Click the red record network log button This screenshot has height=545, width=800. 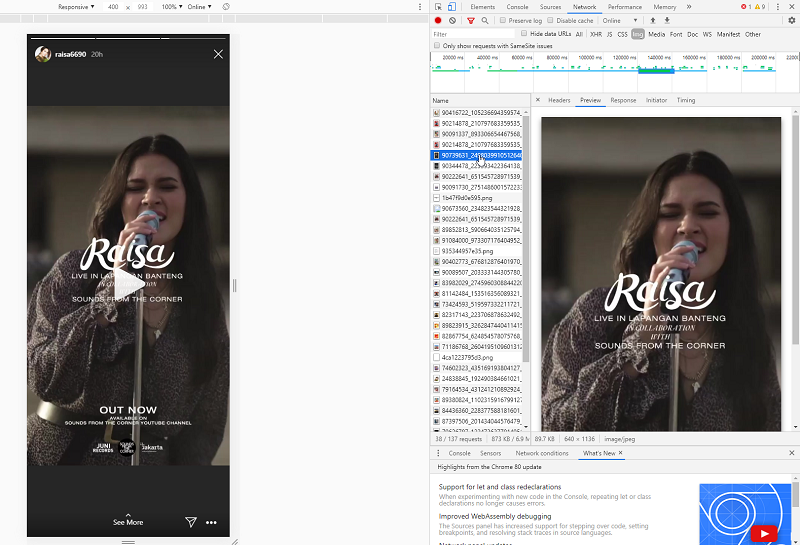click(x=438, y=20)
